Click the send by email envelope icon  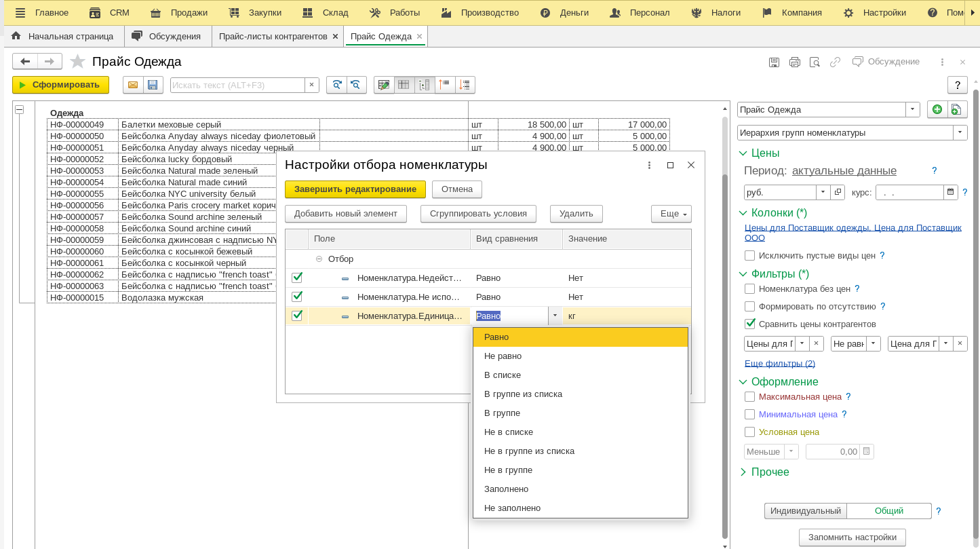point(133,85)
